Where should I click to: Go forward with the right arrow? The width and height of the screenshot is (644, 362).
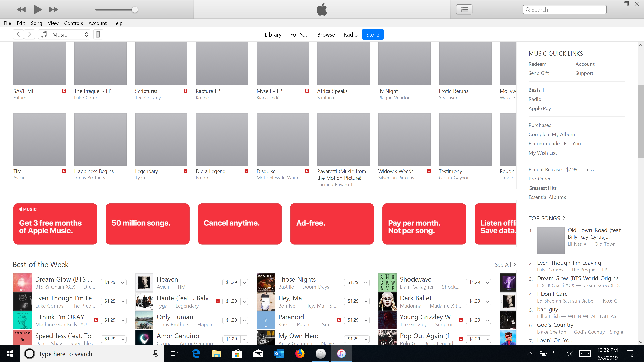30,34
